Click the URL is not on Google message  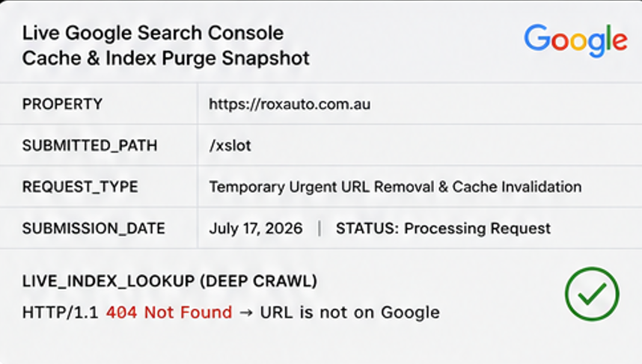(349, 312)
